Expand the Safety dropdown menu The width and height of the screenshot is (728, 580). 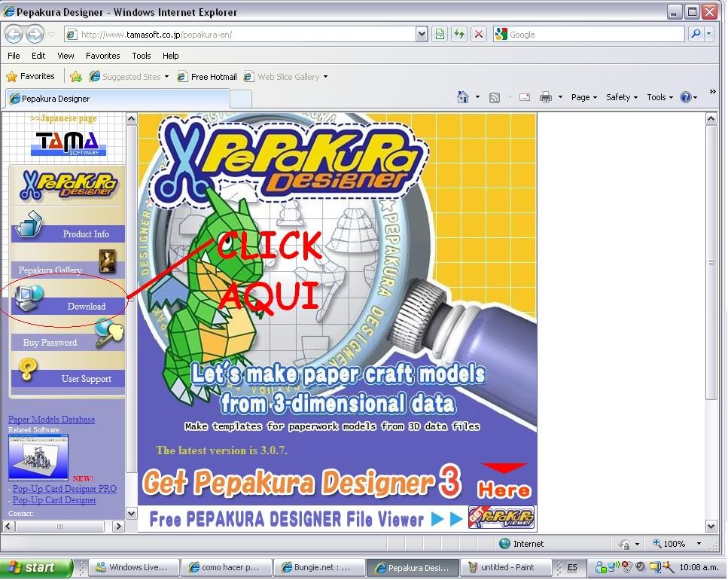[x=621, y=97]
